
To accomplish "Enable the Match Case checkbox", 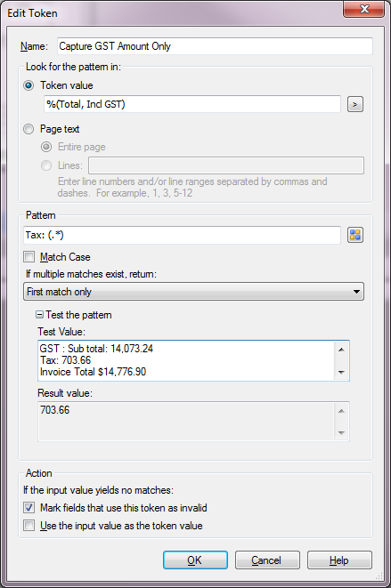I will pos(29,257).
